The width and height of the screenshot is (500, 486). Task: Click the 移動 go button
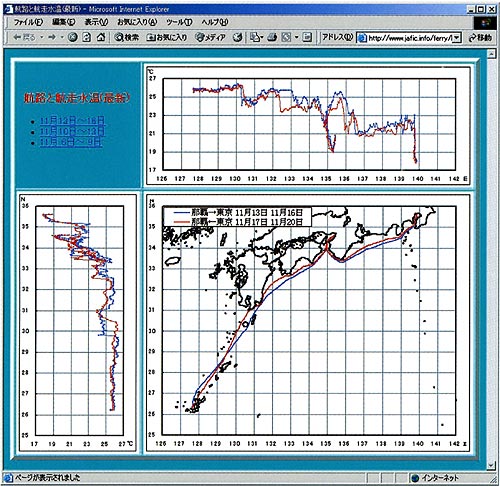[x=480, y=37]
